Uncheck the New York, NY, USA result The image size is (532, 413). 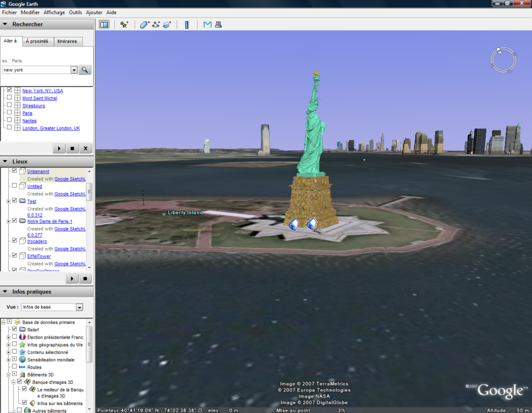[9, 90]
